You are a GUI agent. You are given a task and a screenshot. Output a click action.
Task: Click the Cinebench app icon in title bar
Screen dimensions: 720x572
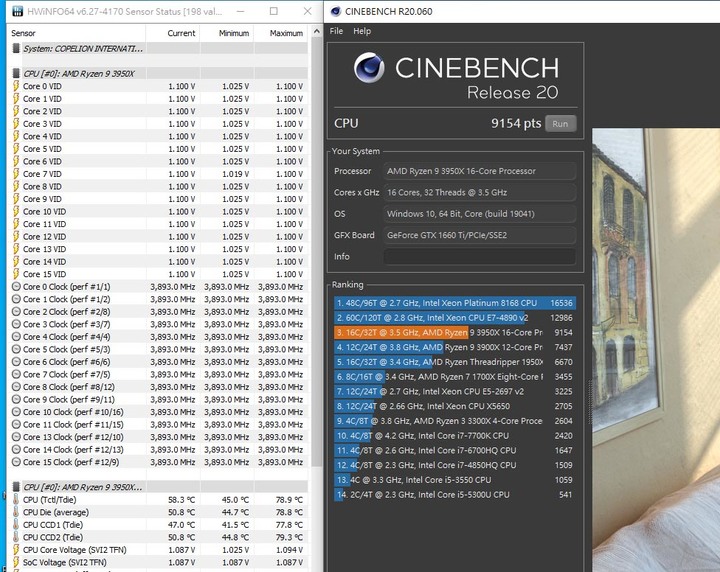(x=336, y=11)
